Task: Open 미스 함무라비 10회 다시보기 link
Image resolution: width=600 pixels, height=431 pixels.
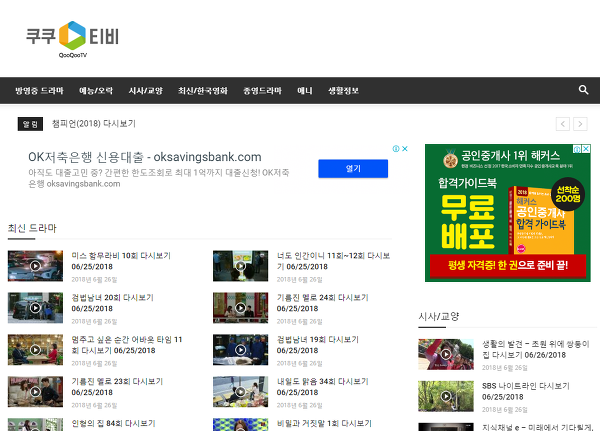Action: coord(121,261)
